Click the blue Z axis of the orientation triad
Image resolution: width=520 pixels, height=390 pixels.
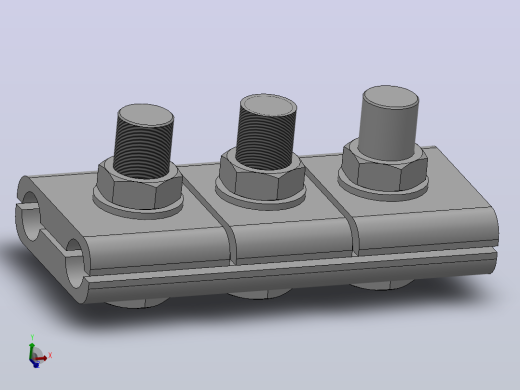tap(35, 363)
